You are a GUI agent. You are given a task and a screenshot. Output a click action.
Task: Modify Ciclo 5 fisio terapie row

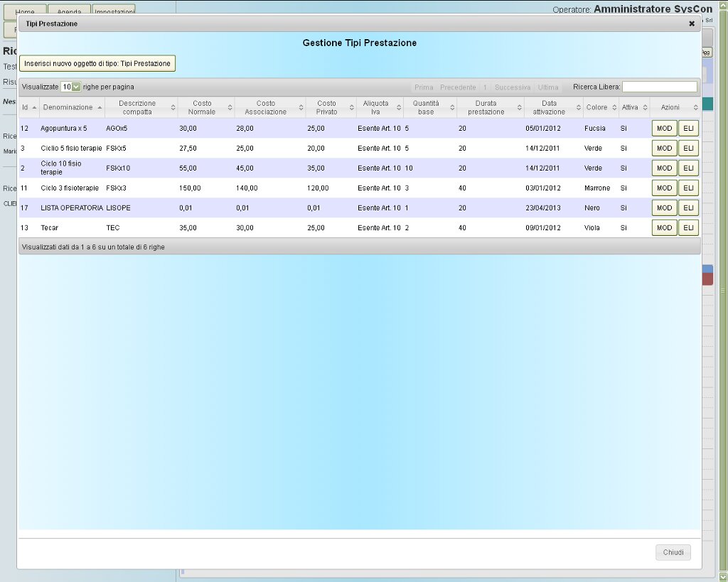click(665, 148)
